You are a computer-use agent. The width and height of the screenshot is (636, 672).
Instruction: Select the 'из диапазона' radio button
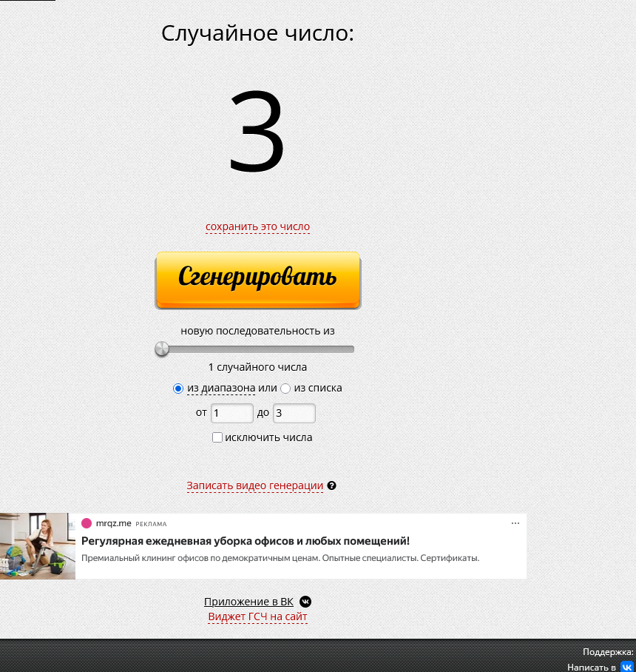coord(177,389)
